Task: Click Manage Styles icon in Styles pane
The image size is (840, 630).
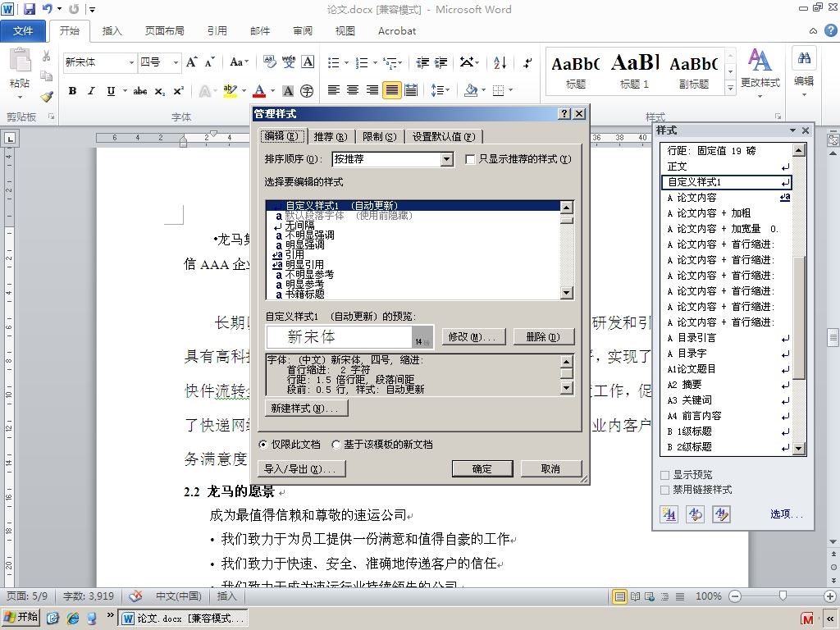Action: pos(722,514)
